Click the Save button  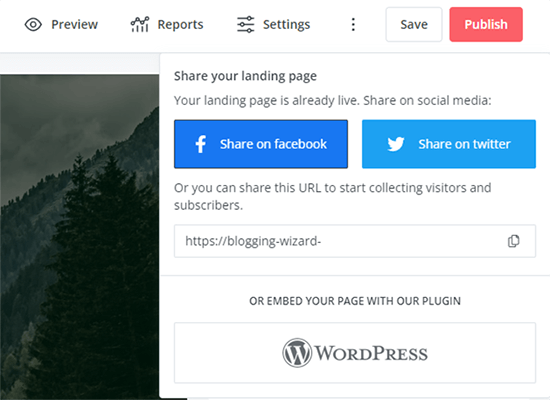[414, 25]
